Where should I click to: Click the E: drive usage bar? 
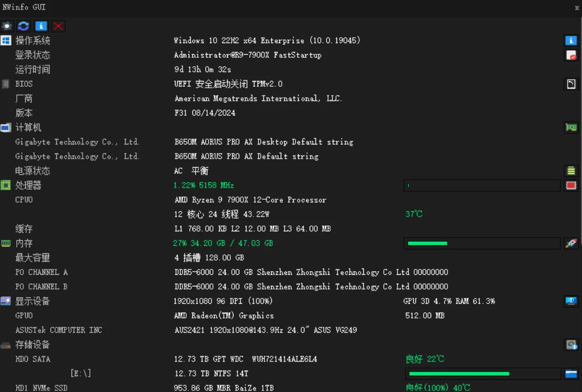click(482, 374)
